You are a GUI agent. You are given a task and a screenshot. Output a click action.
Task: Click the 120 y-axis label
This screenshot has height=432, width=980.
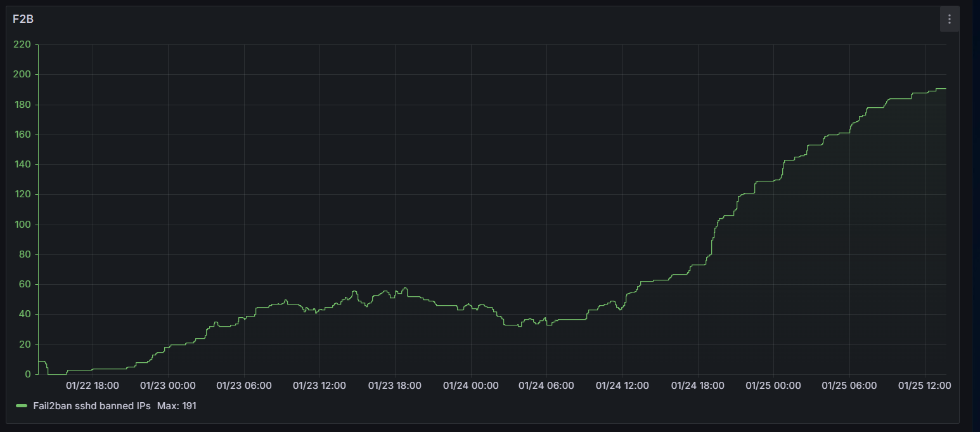click(22, 194)
